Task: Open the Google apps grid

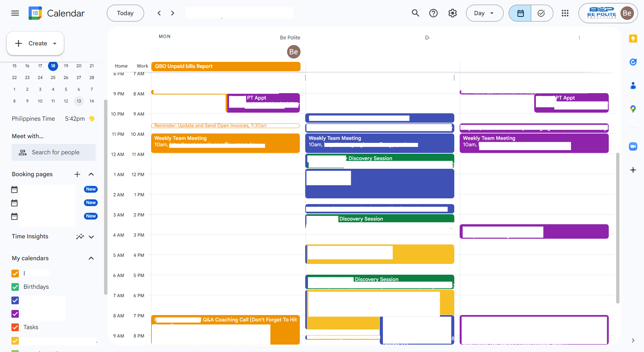Action: click(x=565, y=13)
